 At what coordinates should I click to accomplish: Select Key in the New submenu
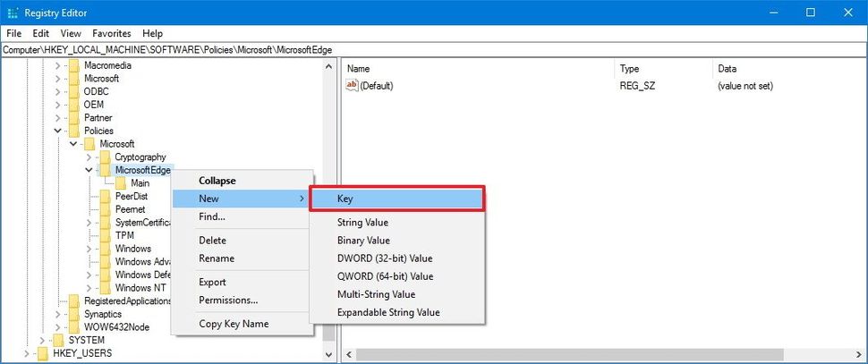(397, 199)
